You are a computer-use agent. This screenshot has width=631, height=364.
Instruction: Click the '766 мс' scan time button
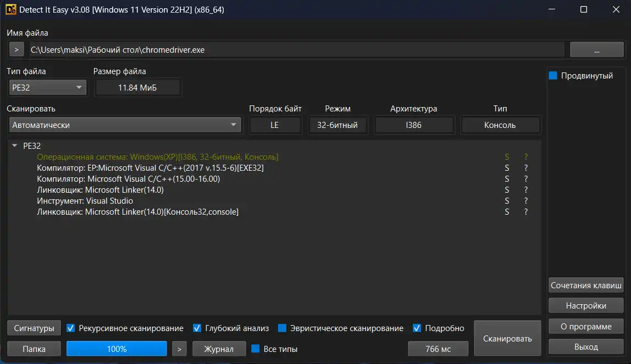click(x=438, y=349)
